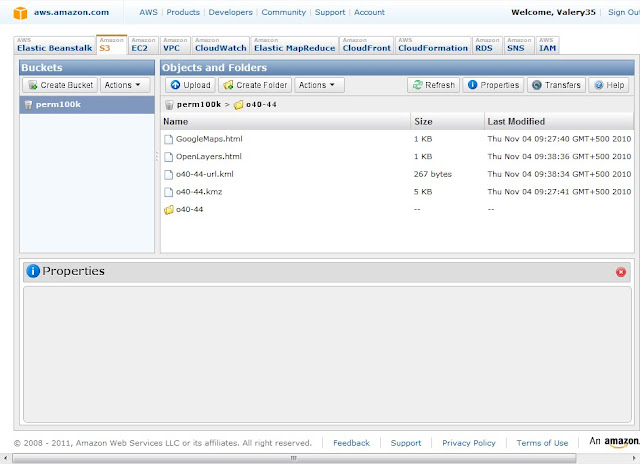The height and width of the screenshot is (464, 640).
Task: Sort by the Name column header
Action: 286,122
